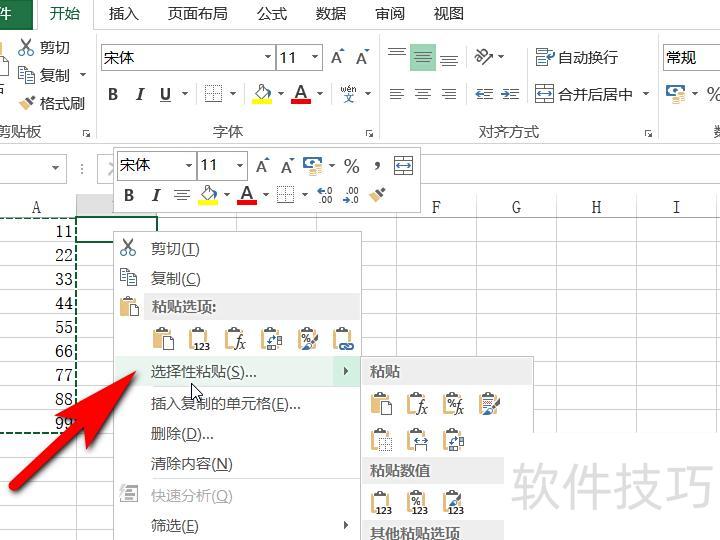Screen dimensions: 720x540
Task: Select center align in the ribbon
Action: (x=422, y=94)
